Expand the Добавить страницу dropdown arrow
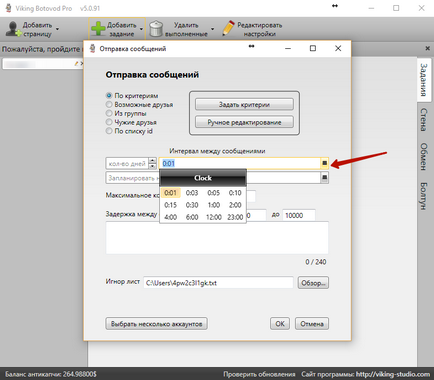The image size is (434, 380). [57, 29]
